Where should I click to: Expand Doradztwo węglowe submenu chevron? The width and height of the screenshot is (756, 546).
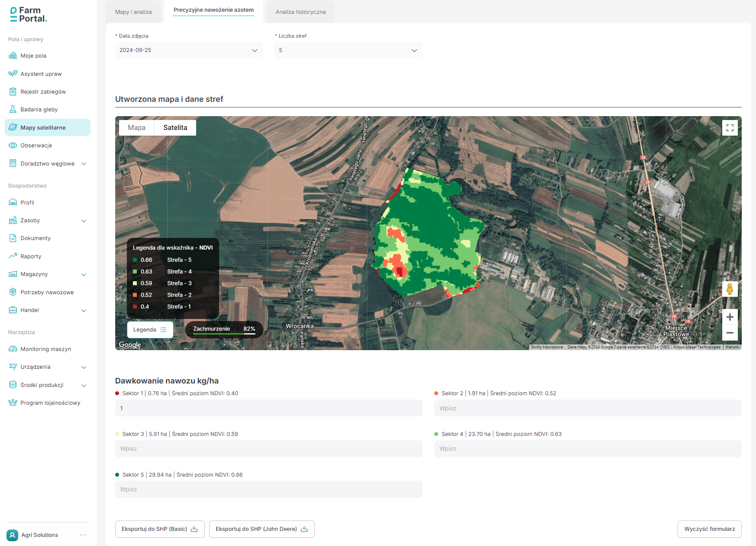click(x=84, y=164)
